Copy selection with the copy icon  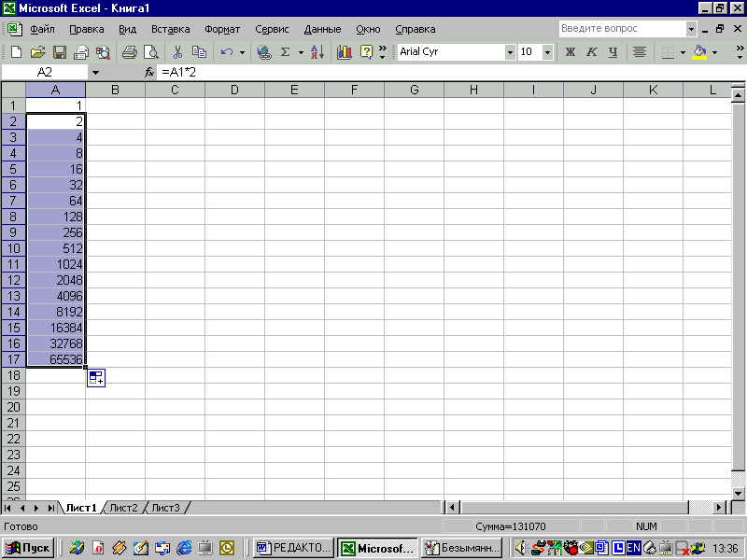(x=199, y=52)
